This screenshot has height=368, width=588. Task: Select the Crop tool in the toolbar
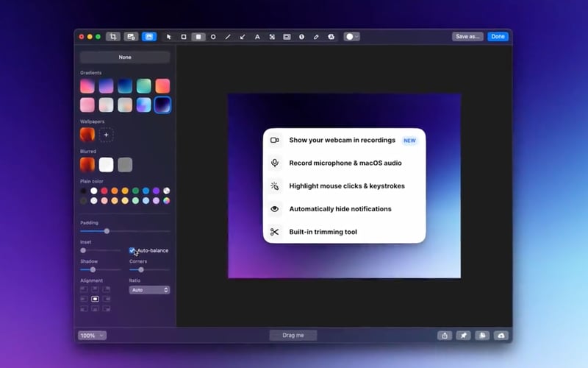click(113, 36)
